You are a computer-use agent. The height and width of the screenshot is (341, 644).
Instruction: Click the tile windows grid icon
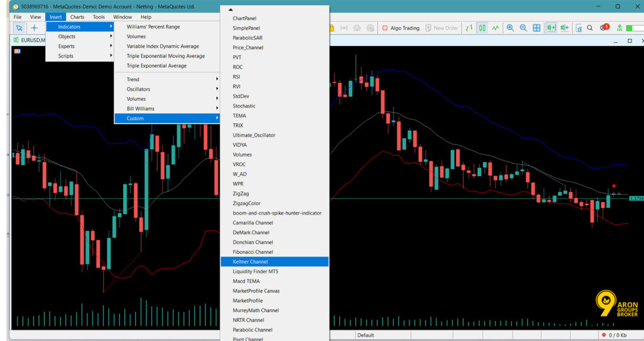pos(536,28)
